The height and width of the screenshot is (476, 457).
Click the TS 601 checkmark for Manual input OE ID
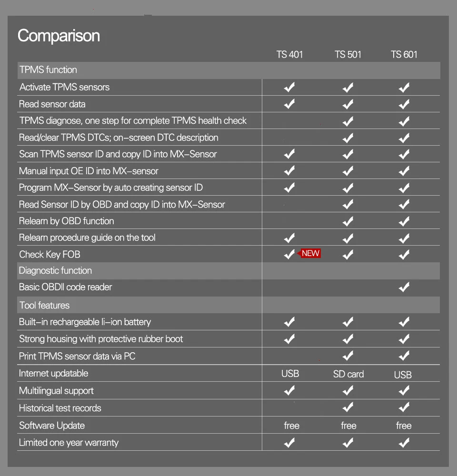[404, 171]
